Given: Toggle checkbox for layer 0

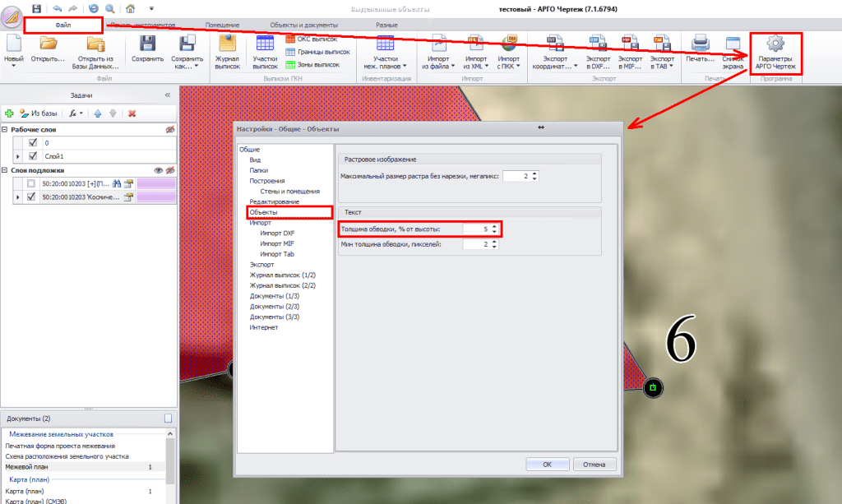Looking at the screenshot, I should [33, 143].
